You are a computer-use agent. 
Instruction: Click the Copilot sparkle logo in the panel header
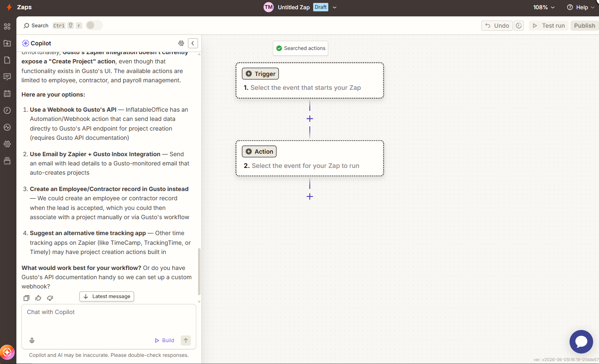pos(26,43)
